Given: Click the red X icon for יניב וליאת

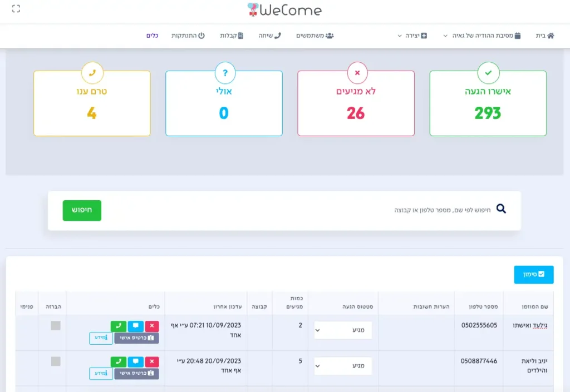Looking at the screenshot, I should point(151,362).
